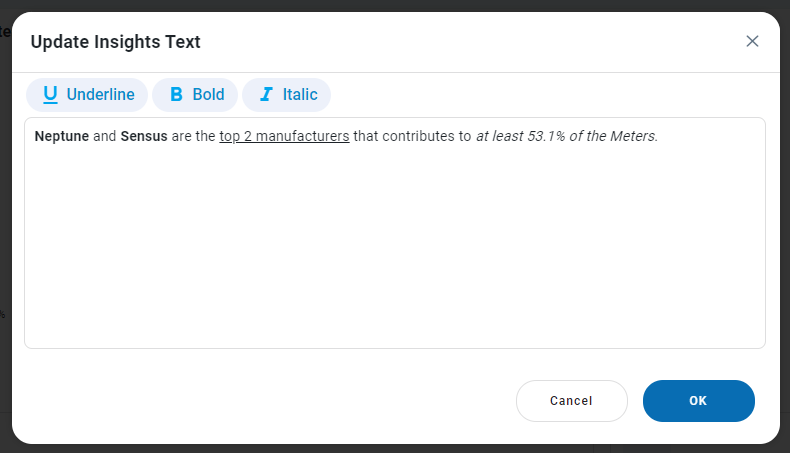Click the words that contributes to
The height and width of the screenshot is (453, 790).
point(412,136)
